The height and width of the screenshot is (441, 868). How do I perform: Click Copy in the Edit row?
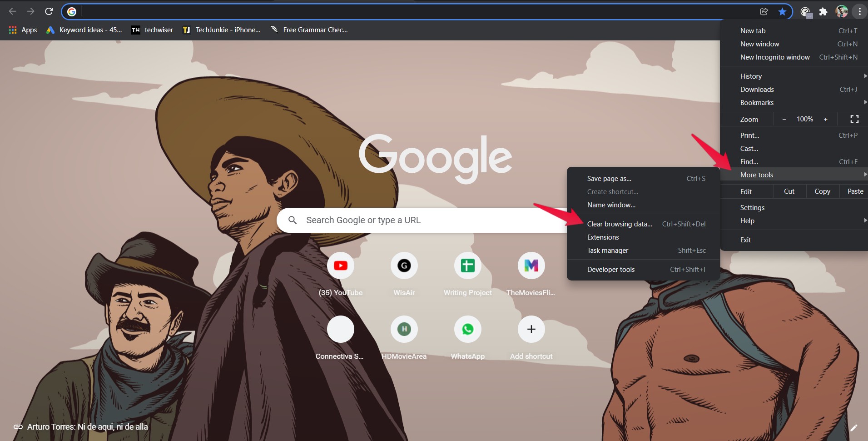tap(822, 191)
